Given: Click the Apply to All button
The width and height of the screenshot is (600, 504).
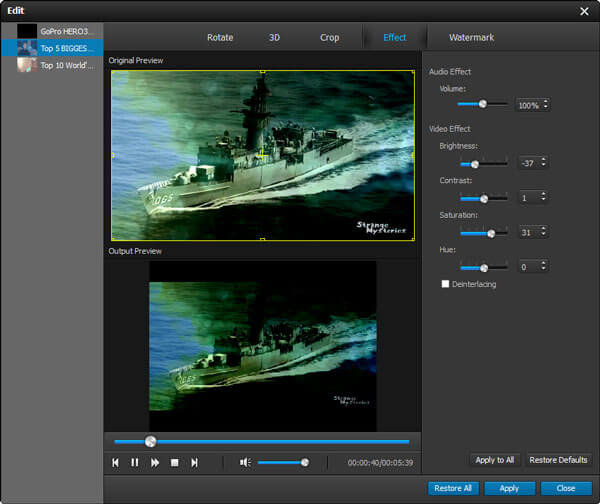Looking at the screenshot, I should (494, 460).
